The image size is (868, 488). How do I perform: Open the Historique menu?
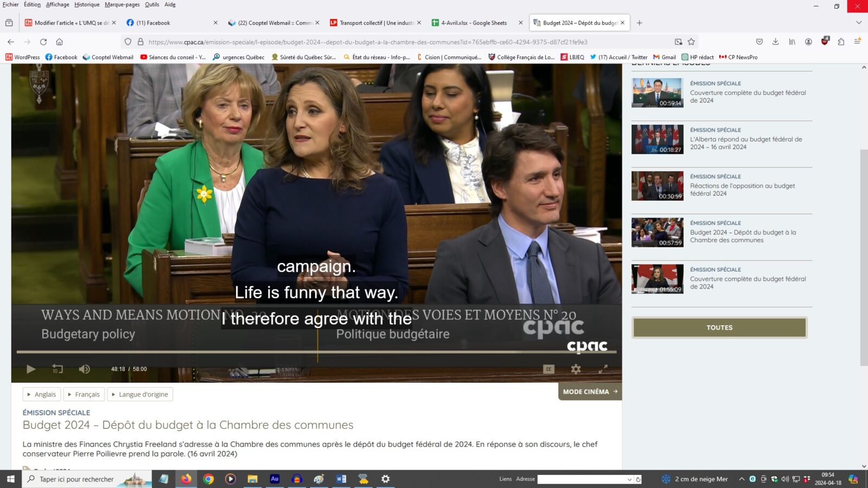coord(87,4)
